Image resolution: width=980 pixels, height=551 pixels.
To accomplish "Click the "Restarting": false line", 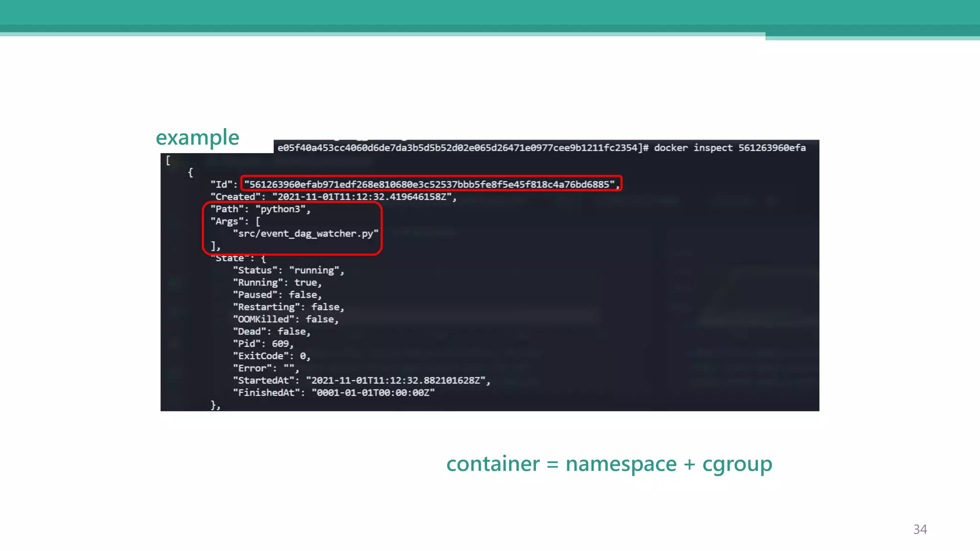I will pos(289,307).
